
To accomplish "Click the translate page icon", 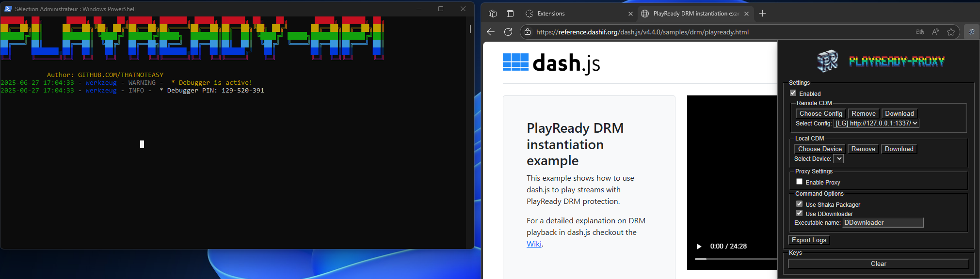I will point(920,32).
